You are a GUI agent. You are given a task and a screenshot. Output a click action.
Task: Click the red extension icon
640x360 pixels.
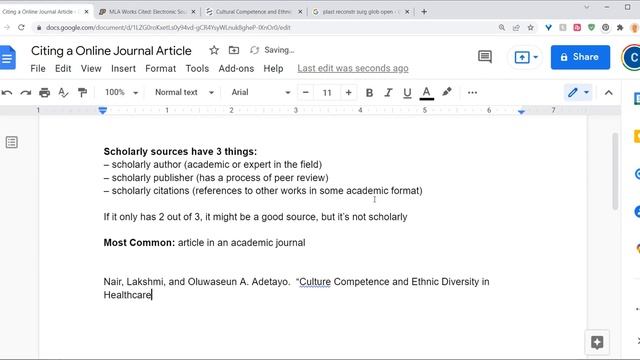point(577,28)
